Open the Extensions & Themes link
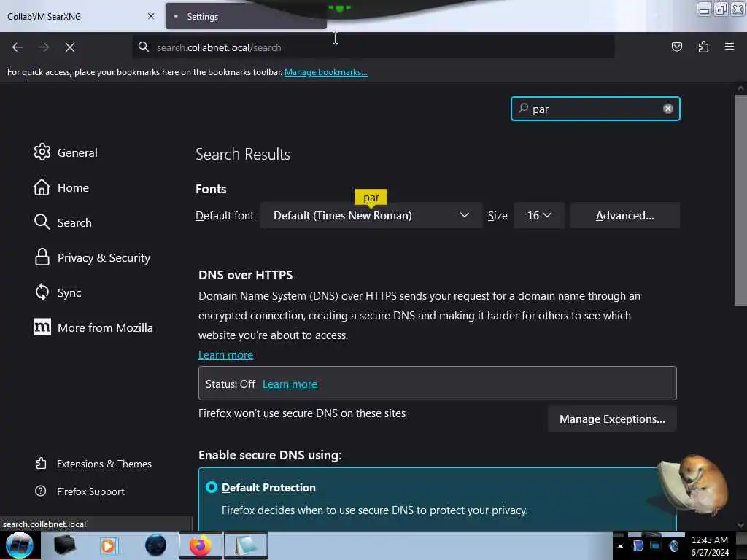Image resolution: width=747 pixels, height=560 pixels. coord(104,464)
